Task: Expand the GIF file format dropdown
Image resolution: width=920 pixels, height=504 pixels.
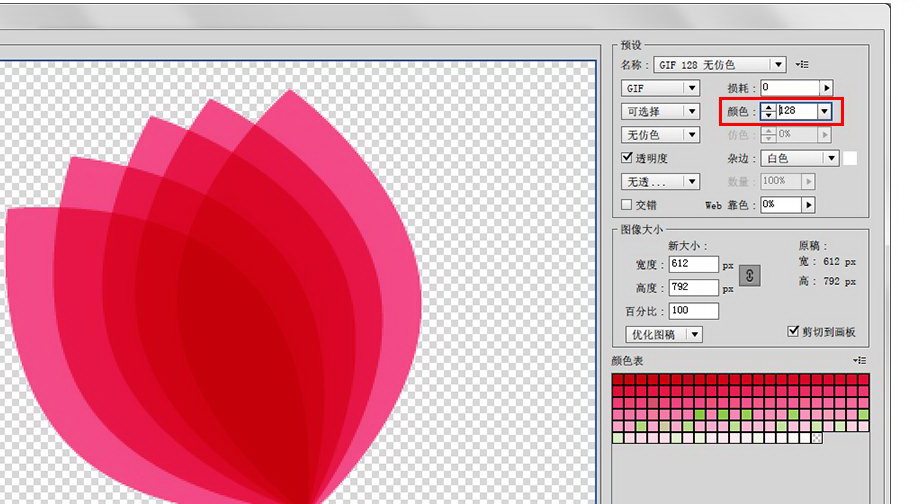Action: [660, 88]
